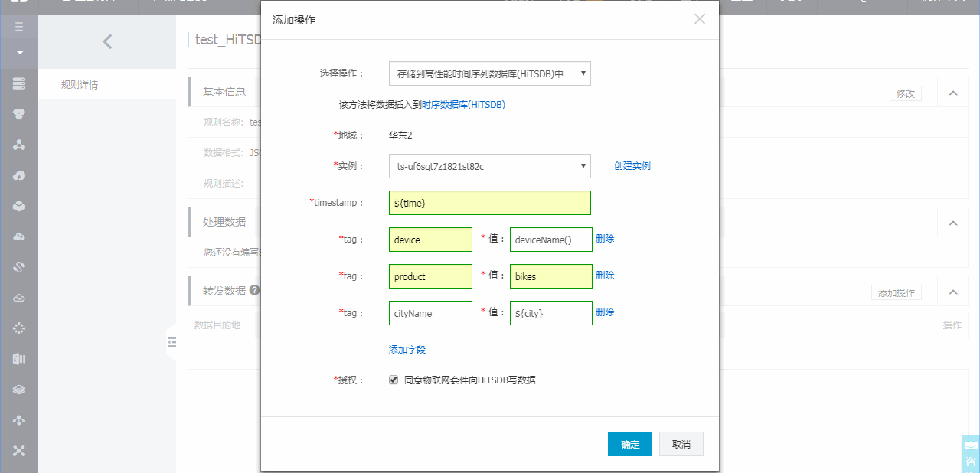Click the 添加字段 link

point(407,350)
